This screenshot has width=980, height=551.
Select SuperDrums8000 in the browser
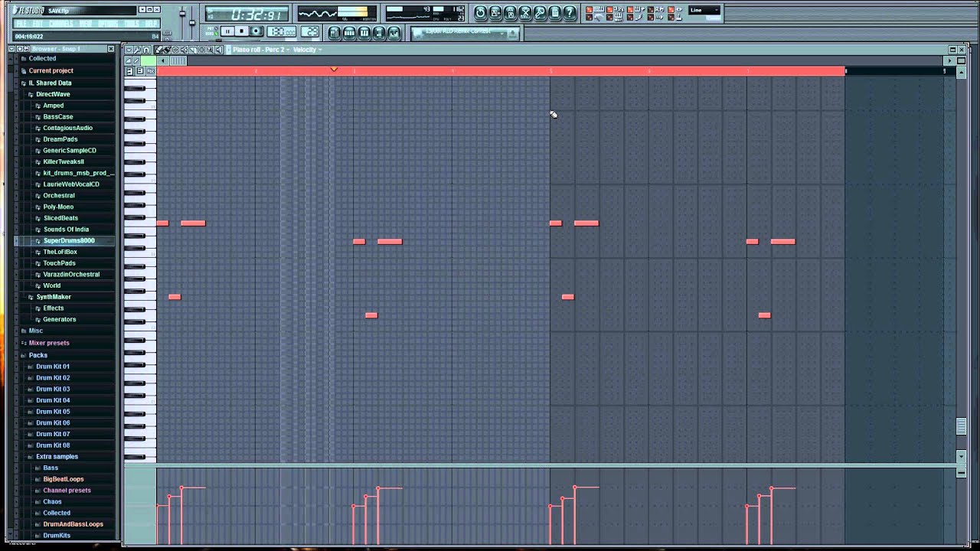point(69,240)
